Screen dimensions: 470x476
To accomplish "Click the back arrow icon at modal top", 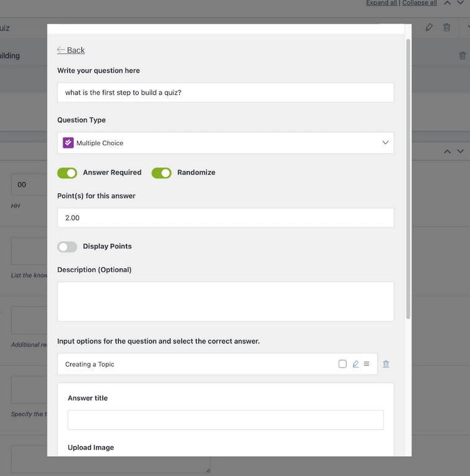I will [61, 50].
